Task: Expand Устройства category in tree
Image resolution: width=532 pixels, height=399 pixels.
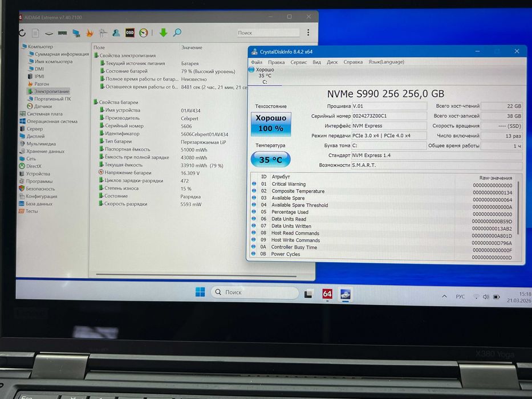Action: point(35,173)
